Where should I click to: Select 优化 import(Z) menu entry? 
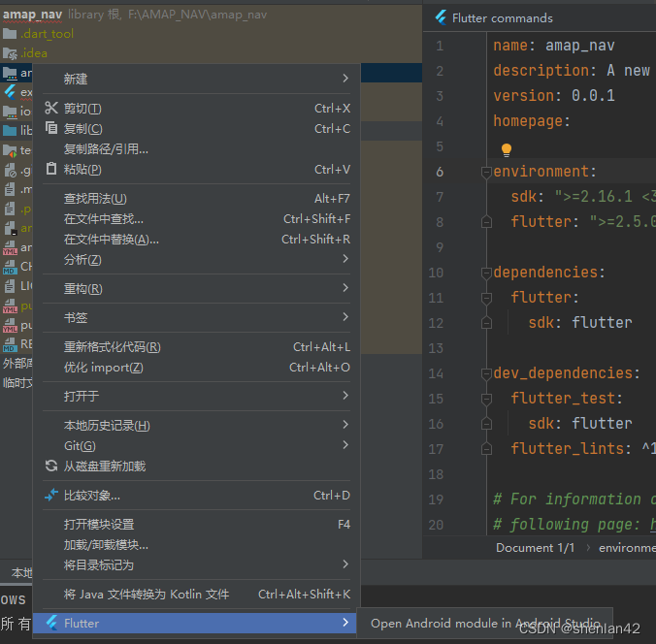[196, 367]
